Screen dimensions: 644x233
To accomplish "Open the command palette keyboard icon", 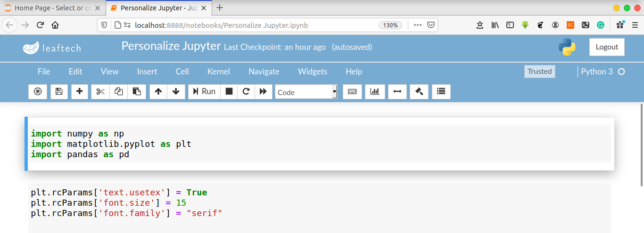I will point(352,92).
